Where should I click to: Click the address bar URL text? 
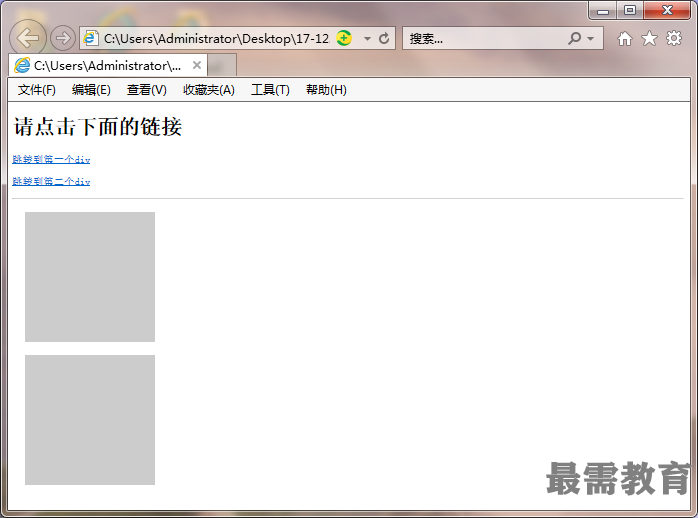(x=216, y=39)
